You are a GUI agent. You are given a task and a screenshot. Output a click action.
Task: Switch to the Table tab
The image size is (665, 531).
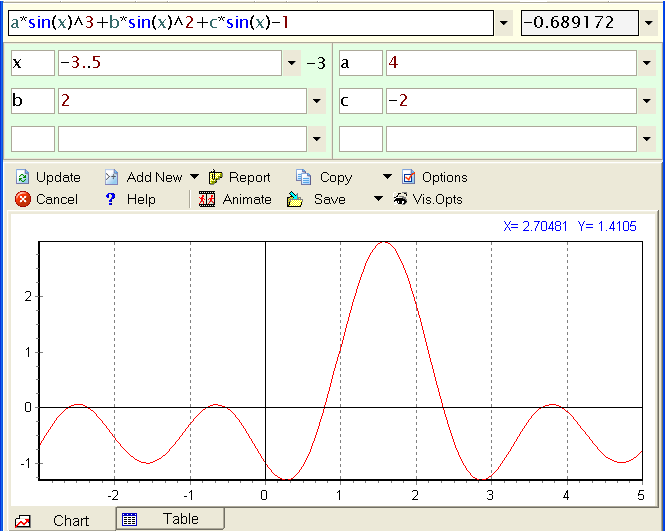[x=170, y=519]
